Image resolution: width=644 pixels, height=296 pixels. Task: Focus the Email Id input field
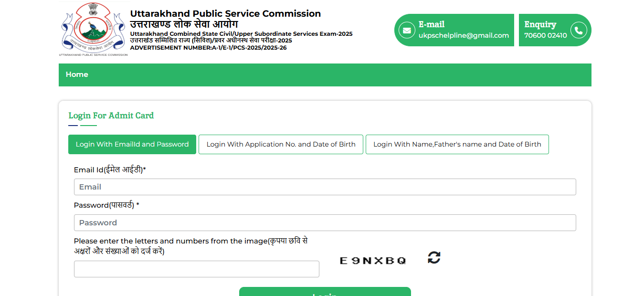point(324,187)
